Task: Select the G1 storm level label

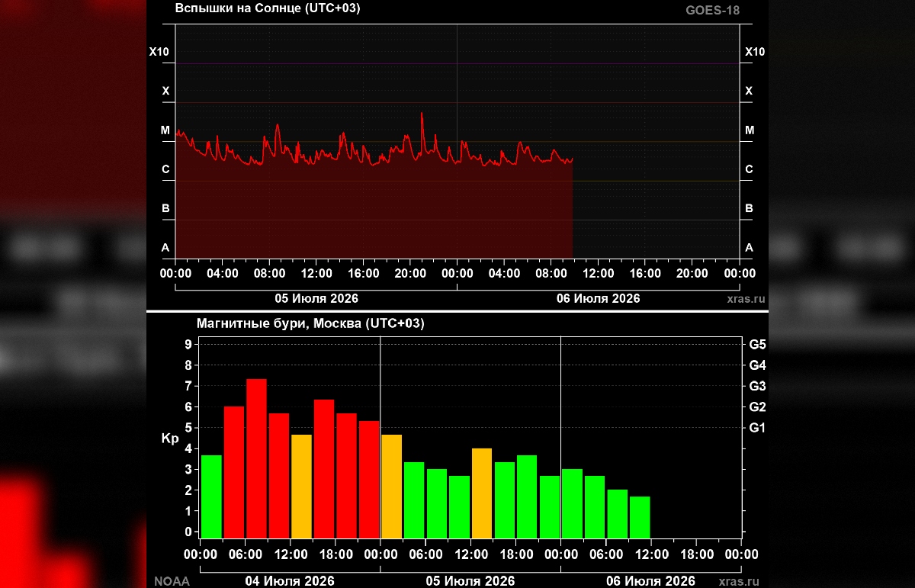Action: tap(757, 428)
